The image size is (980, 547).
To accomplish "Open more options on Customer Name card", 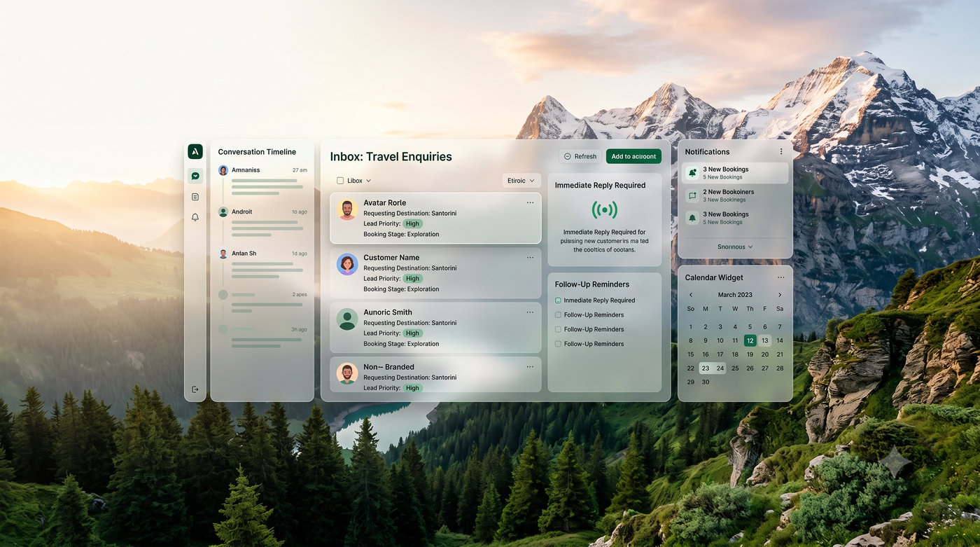I will pos(530,257).
